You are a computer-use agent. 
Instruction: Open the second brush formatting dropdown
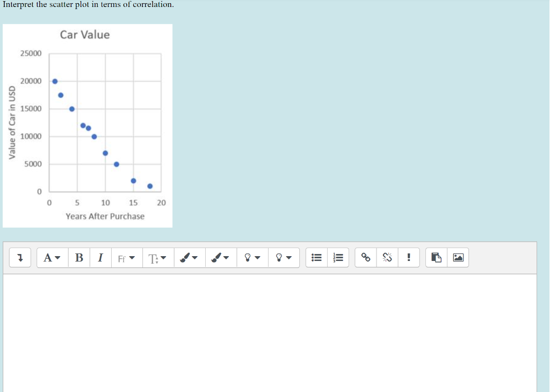tap(221, 257)
